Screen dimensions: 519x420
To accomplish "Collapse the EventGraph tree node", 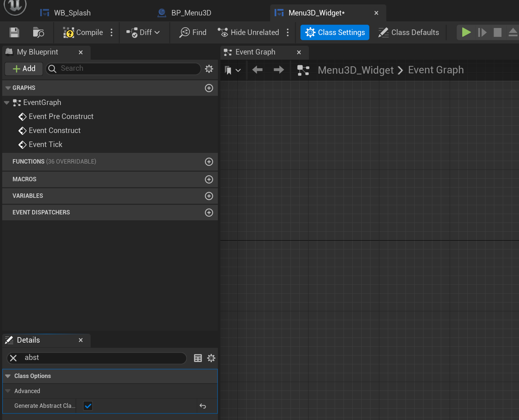I will click(7, 103).
